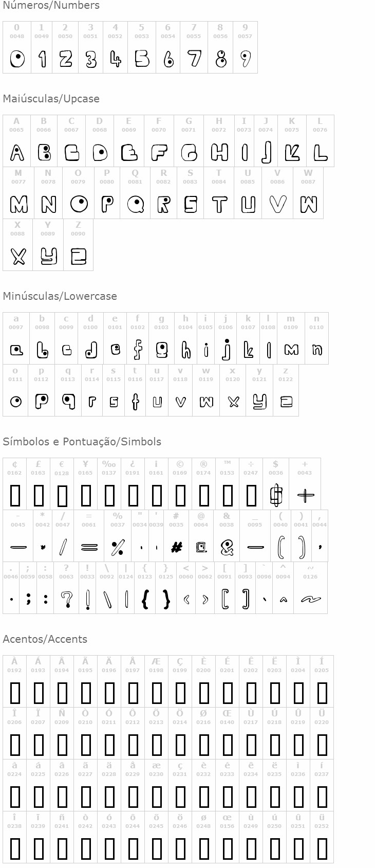Select the left curly brace glyph

pos(145,599)
